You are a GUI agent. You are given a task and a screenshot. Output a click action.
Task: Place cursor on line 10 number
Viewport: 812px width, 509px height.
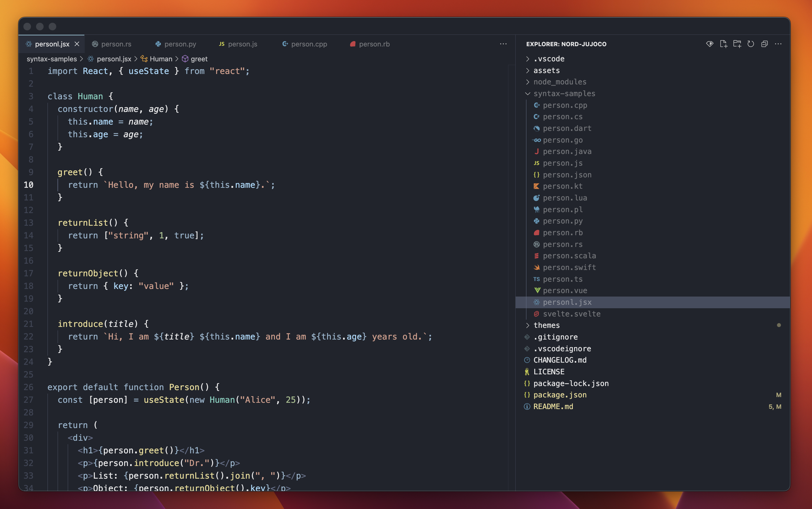point(28,185)
